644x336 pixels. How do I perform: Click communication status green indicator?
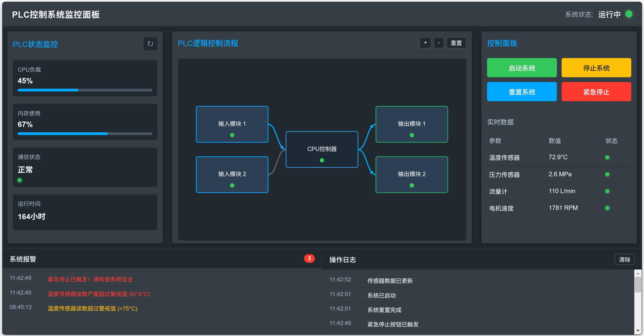20,180
